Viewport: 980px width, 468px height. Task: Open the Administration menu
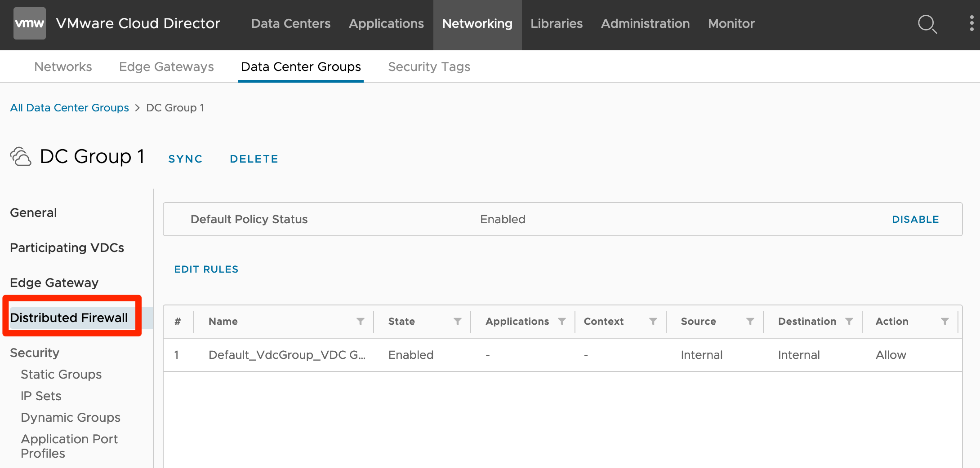click(645, 23)
